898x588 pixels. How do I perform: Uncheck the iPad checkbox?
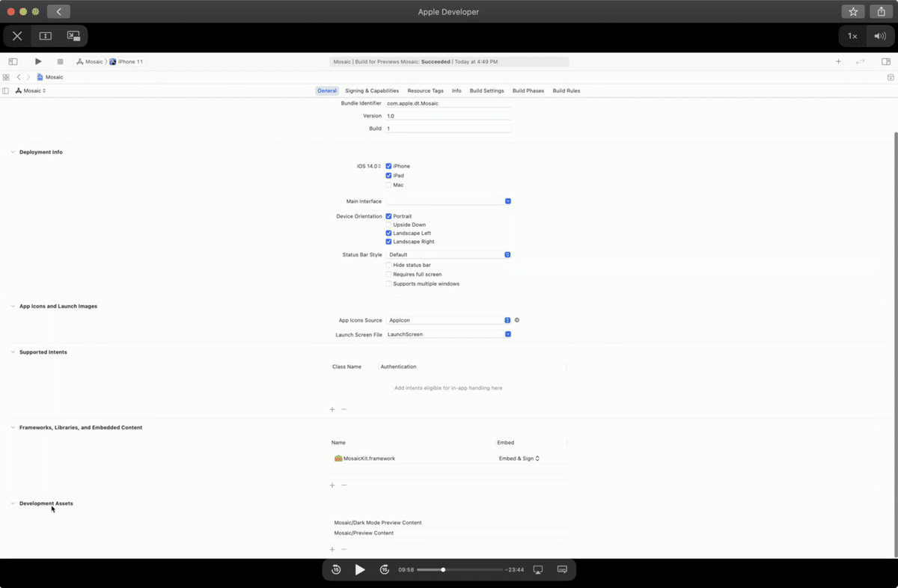(388, 176)
